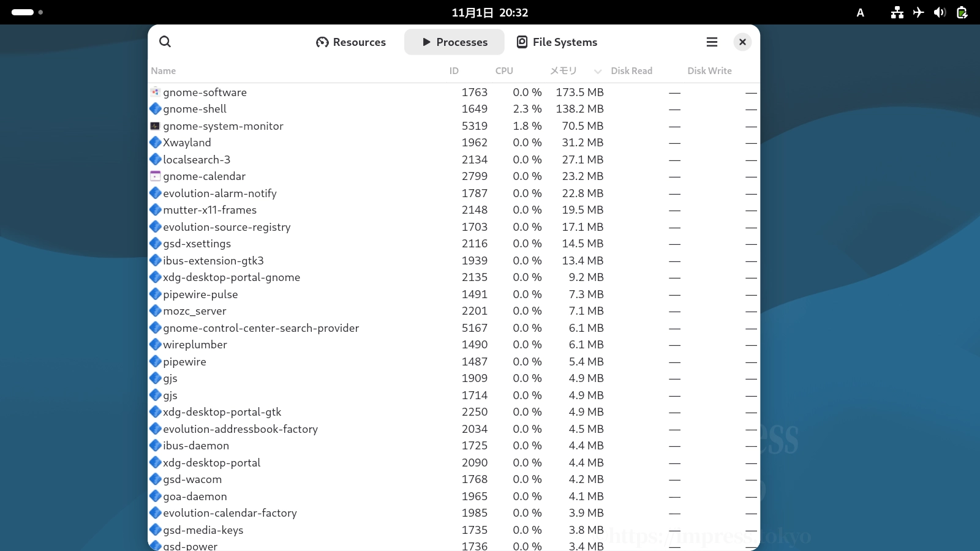Click process ID 2090
Screen dimensions: 980x551
[475, 462]
